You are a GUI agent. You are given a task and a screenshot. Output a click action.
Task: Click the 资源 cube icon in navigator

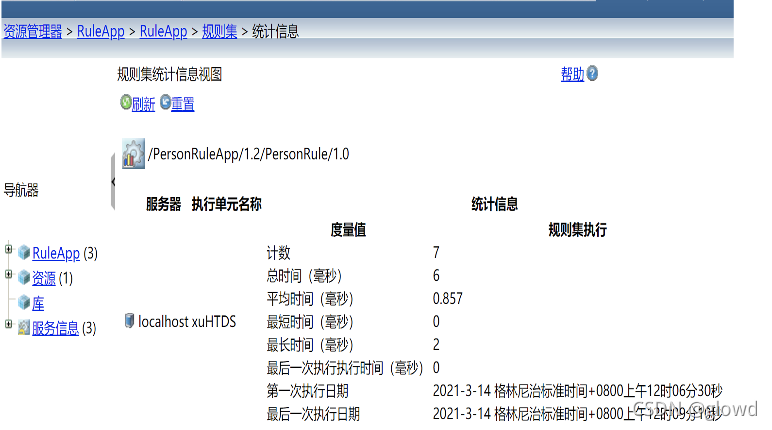tap(24, 278)
